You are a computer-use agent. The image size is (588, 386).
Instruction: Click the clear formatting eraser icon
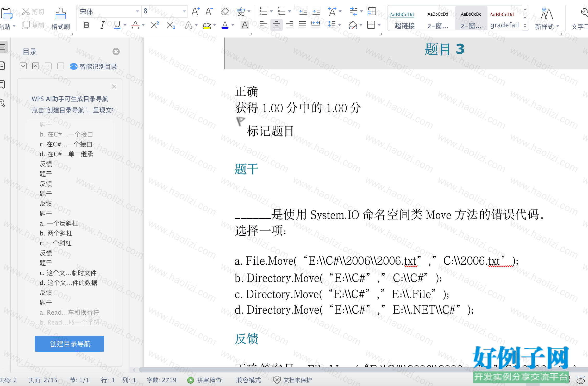click(x=225, y=11)
